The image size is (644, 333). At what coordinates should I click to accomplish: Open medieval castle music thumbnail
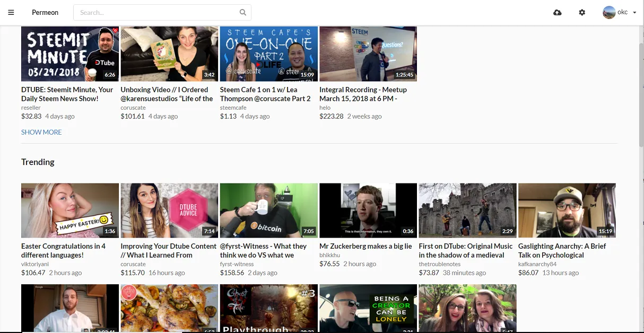coord(467,211)
